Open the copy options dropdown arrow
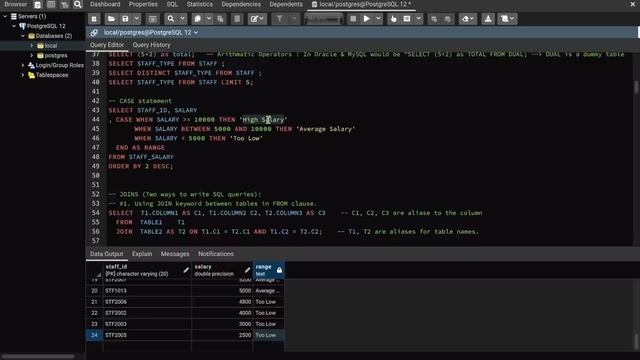The width and height of the screenshot is (640, 360). click(209, 19)
